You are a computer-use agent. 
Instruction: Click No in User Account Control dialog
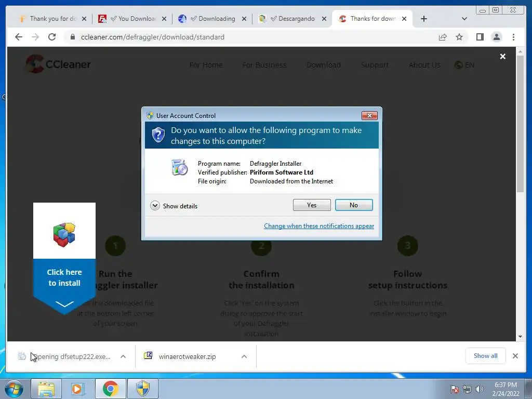point(353,205)
